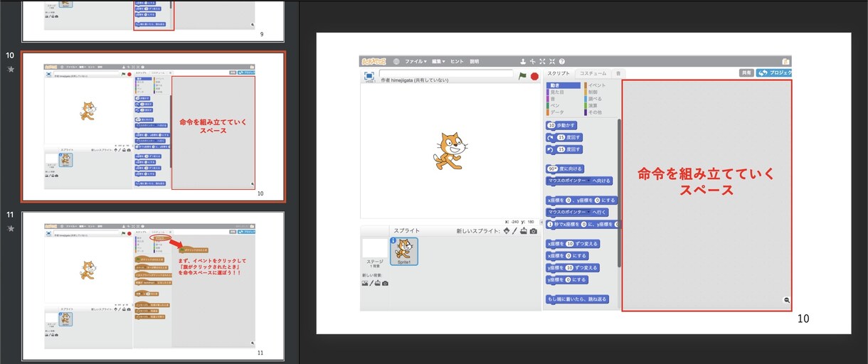The image size is (868, 364).
Task: Click 説明 in the Scratch menu bar
Action: (x=475, y=62)
